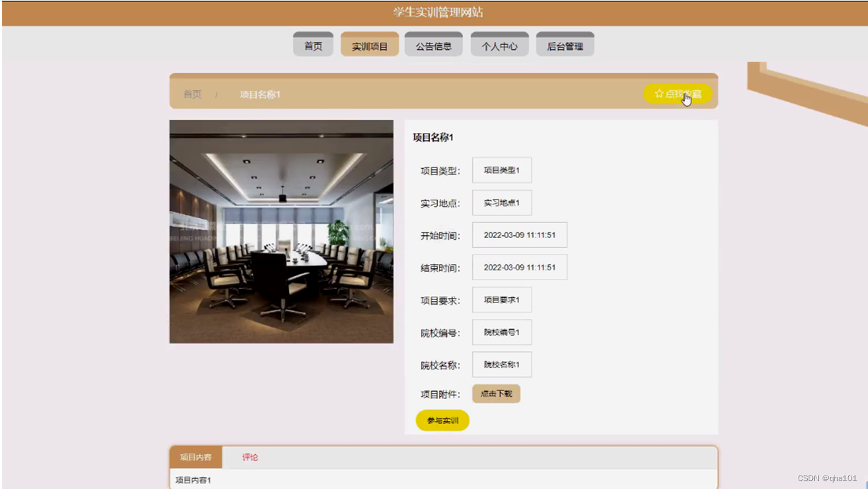This screenshot has width=868, height=489.
Task: Open the 个人中心 personal center tab
Action: 499,44
